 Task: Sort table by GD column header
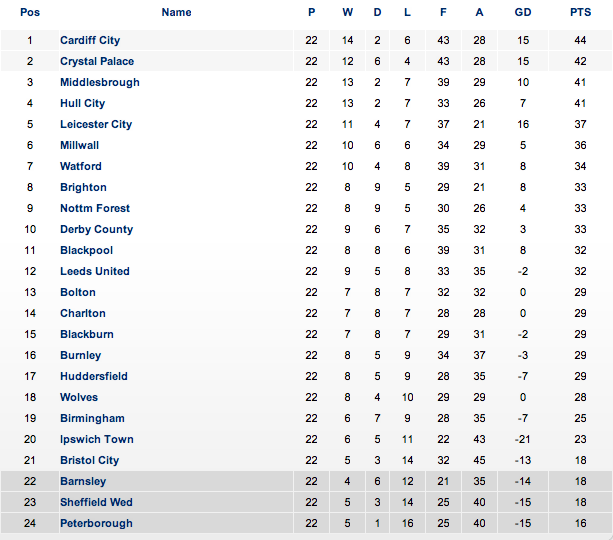point(523,13)
